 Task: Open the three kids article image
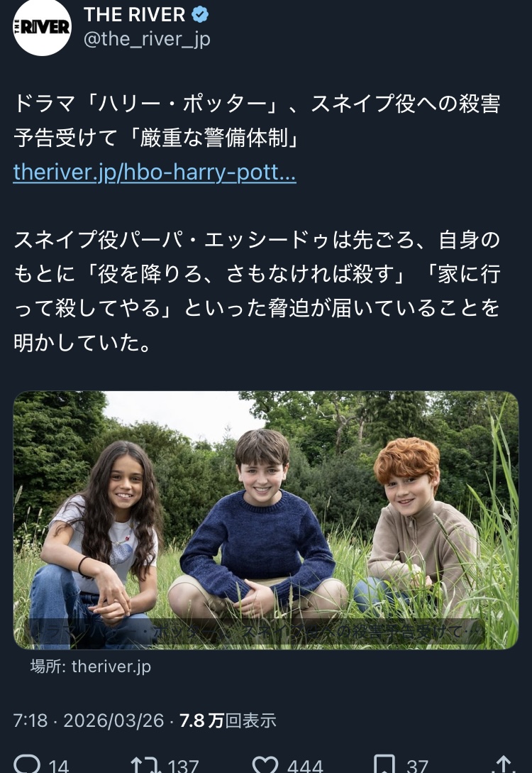tap(266, 520)
